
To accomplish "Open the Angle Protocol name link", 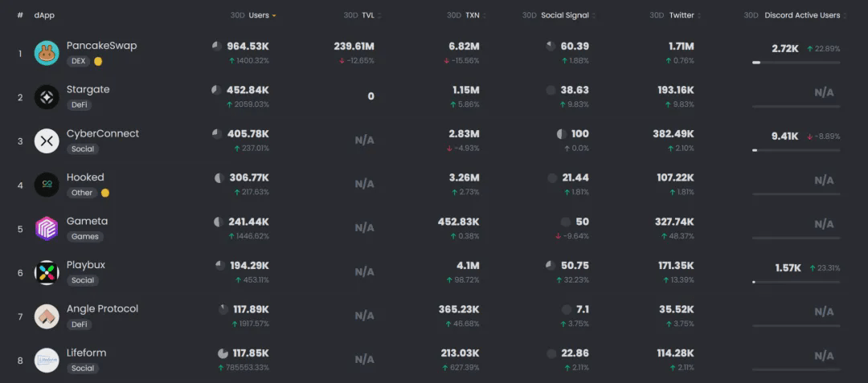I will coord(102,309).
